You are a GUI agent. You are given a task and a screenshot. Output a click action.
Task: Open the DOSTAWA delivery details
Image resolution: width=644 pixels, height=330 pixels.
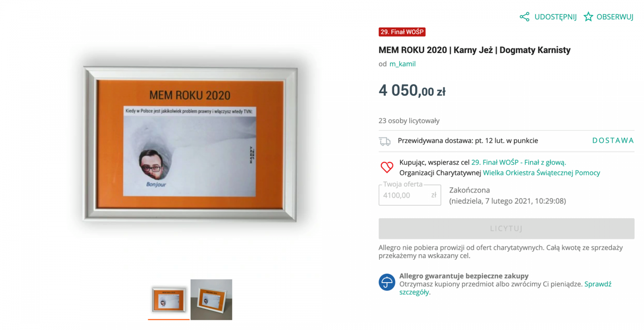[613, 141]
